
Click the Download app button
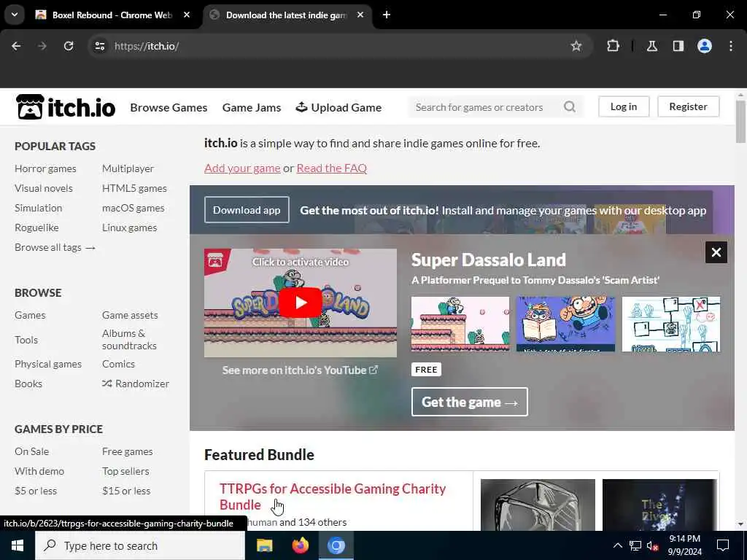[x=247, y=210]
